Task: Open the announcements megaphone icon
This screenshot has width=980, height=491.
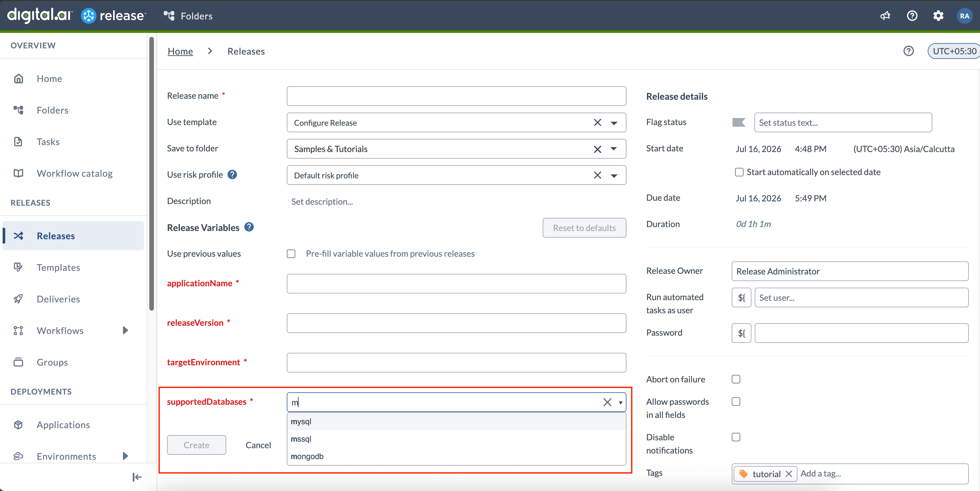Action: click(x=885, y=15)
